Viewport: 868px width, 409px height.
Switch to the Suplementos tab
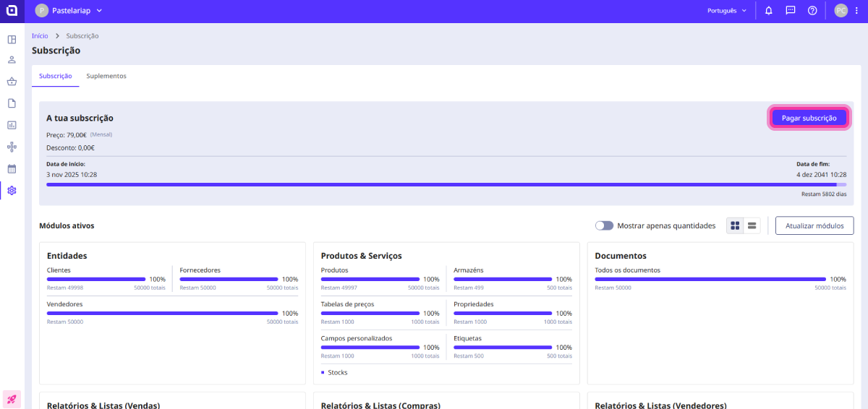(x=106, y=76)
